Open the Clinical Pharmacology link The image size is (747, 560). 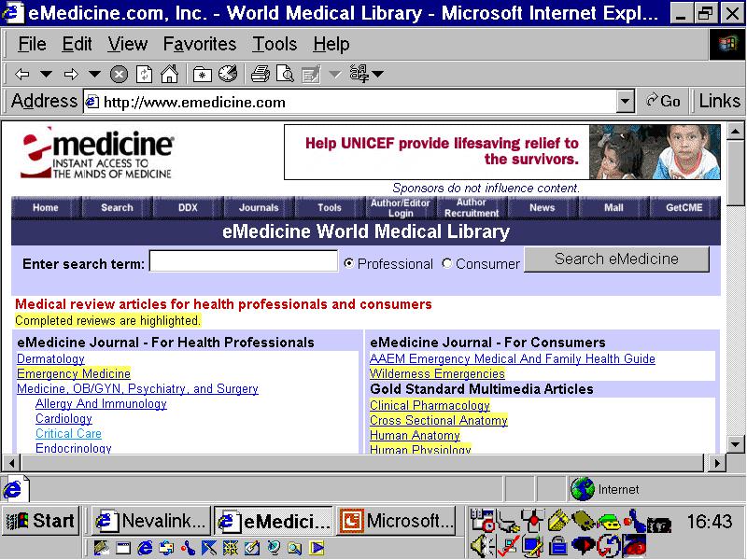coord(430,405)
